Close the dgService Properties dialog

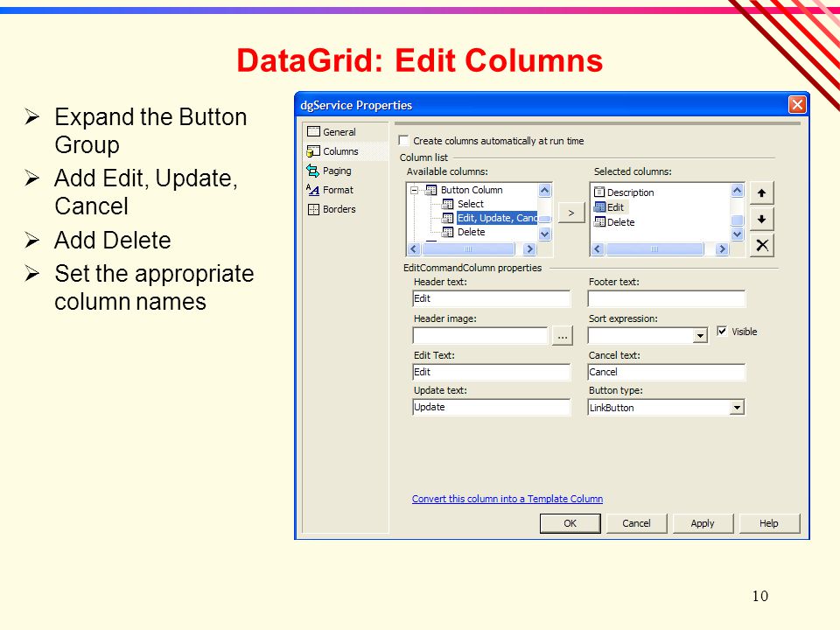pyautogui.click(x=796, y=104)
